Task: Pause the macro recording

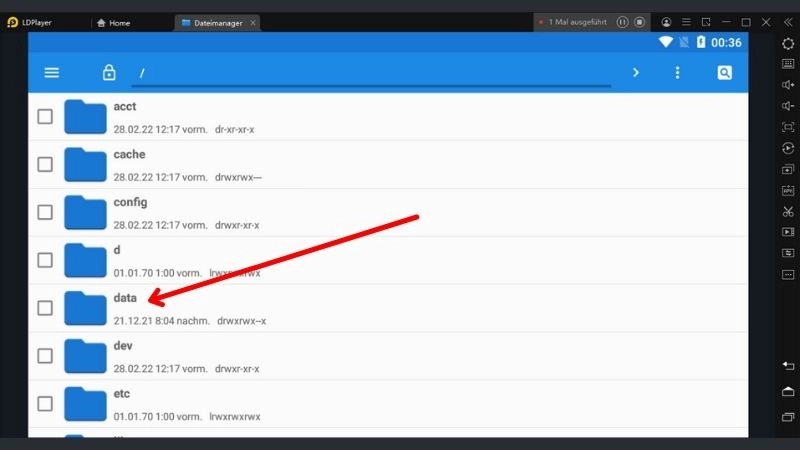Action: tap(622, 22)
